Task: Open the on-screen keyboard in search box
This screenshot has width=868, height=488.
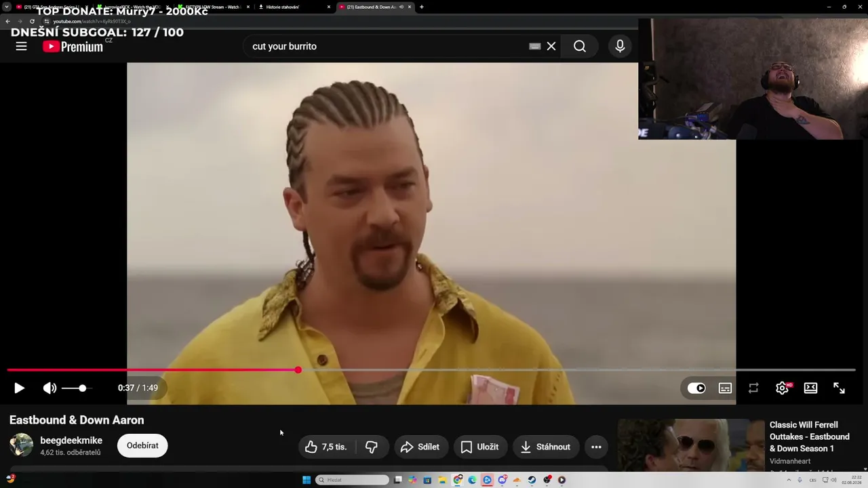Action: click(x=535, y=46)
